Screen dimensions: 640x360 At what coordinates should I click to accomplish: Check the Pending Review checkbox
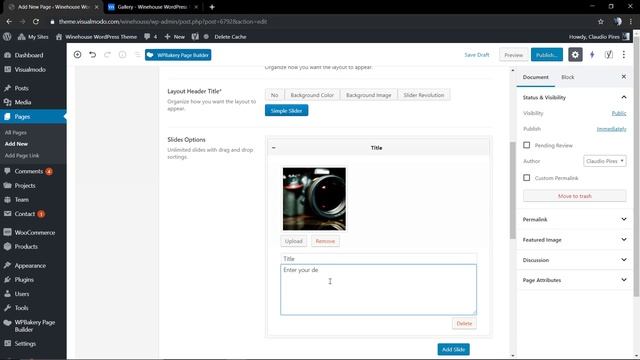pos(527,145)
